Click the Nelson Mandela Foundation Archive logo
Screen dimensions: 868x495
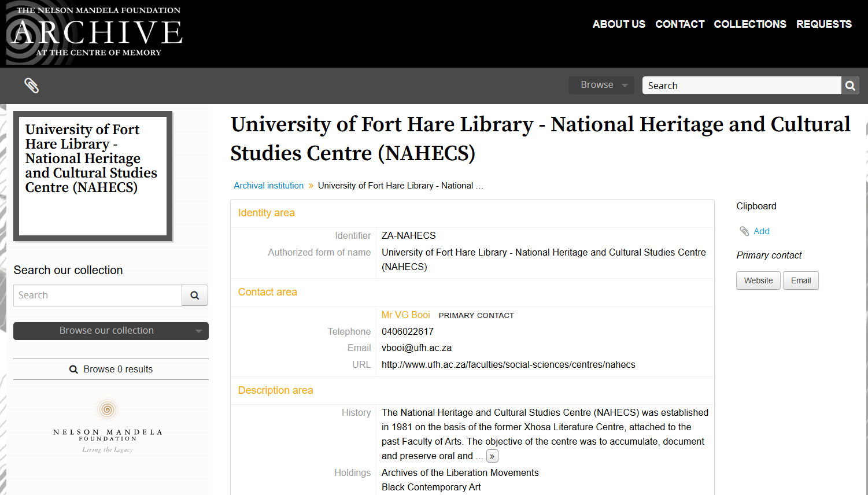coord(95,33)
